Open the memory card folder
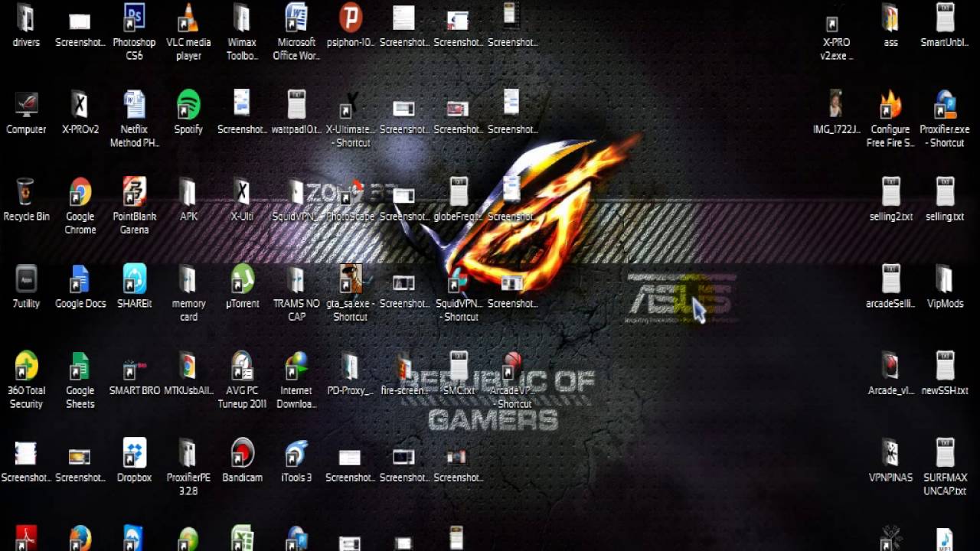Image resolution: width=980 pixels, height=551 pixels. click(188, 279)
